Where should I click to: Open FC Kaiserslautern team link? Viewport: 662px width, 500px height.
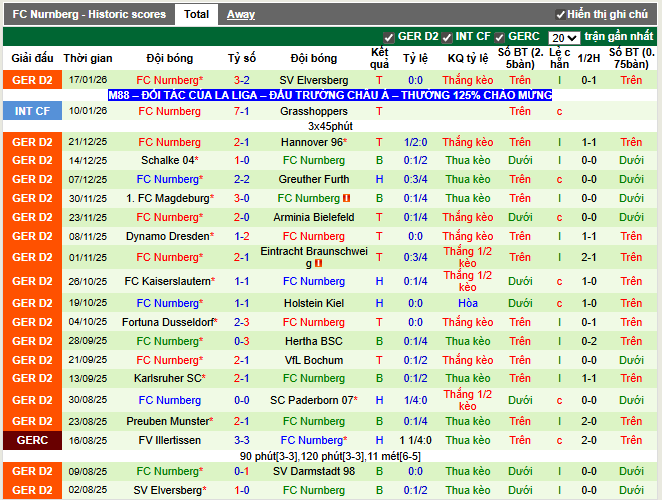coord(168,281)
